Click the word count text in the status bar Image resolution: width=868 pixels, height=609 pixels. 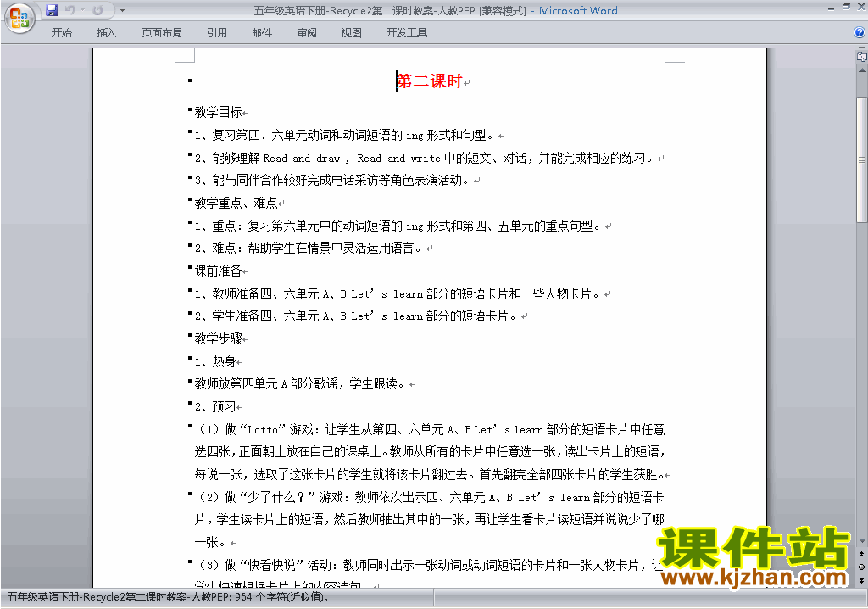(169, 597)
